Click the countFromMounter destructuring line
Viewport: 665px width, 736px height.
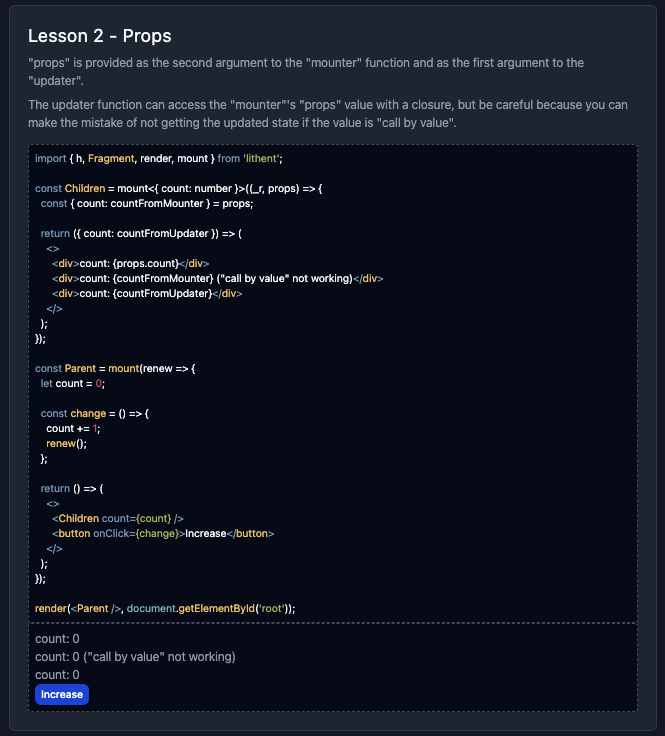pyautogui.click(x=147, y=204)
